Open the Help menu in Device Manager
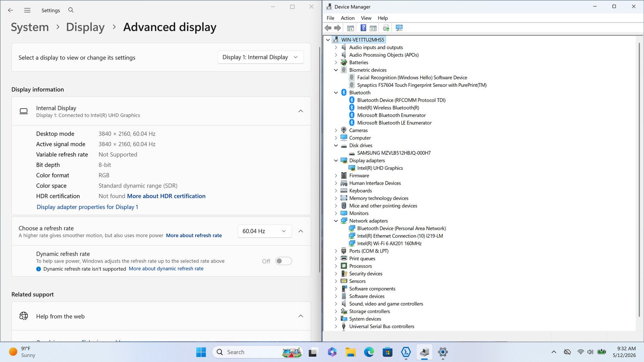Viewport: 644px width, 362px height. 383,18
